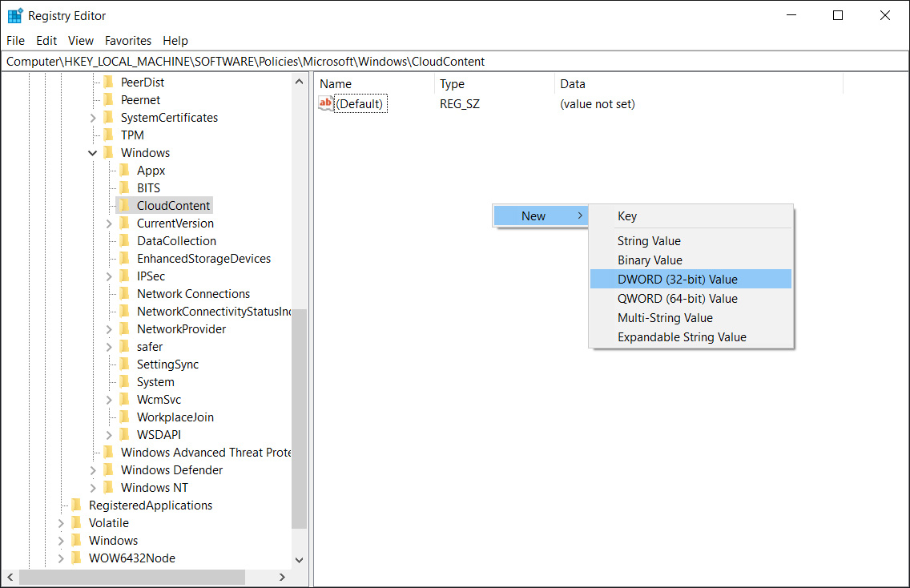Click the CloudContent folder icon
Viewport: 910px width, 588px height.
pyautogui.click(x=124, y=205)
